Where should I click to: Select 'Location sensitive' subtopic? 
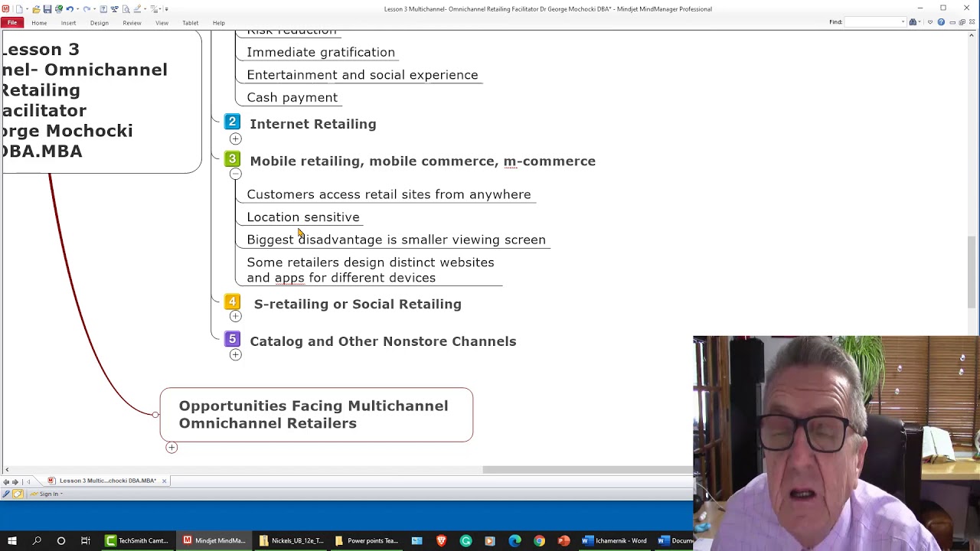(x=302, y=217)
